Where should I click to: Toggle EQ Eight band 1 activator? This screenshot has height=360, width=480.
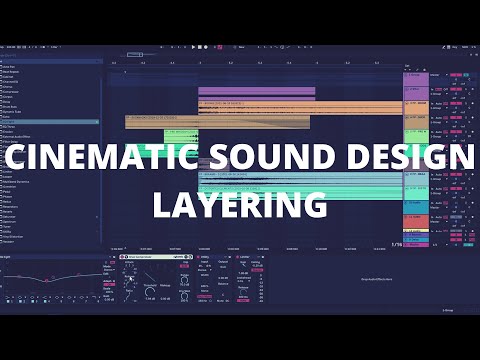9,301
